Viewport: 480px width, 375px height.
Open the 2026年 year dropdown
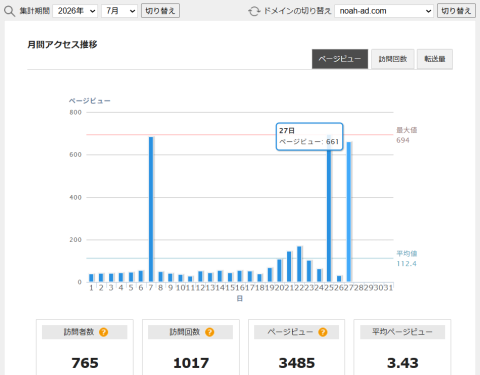pos(75,11)
